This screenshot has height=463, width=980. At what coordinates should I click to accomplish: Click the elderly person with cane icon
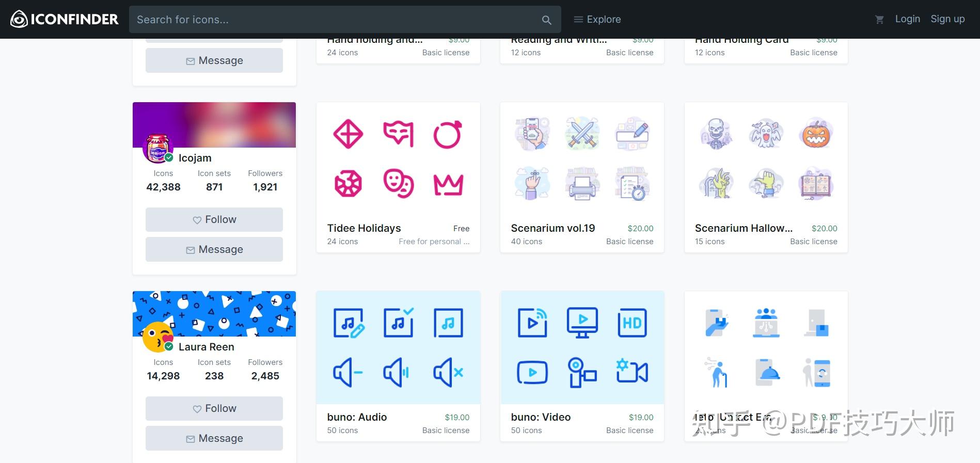[716, 372]
